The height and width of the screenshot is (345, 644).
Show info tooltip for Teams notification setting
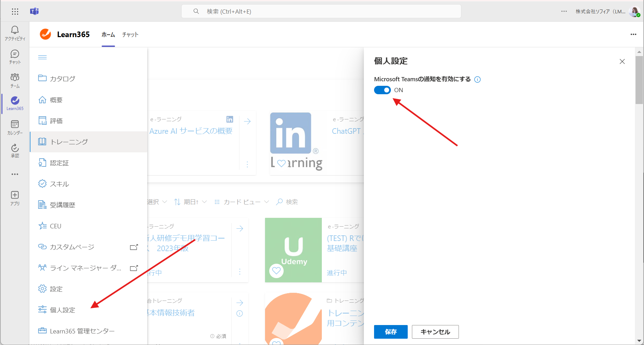(x=477, y=80)
